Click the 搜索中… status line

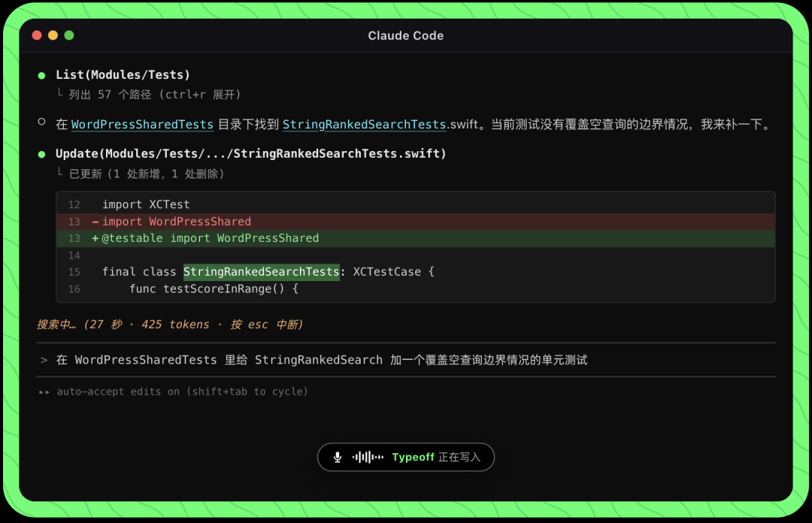[x=170, y=325]
